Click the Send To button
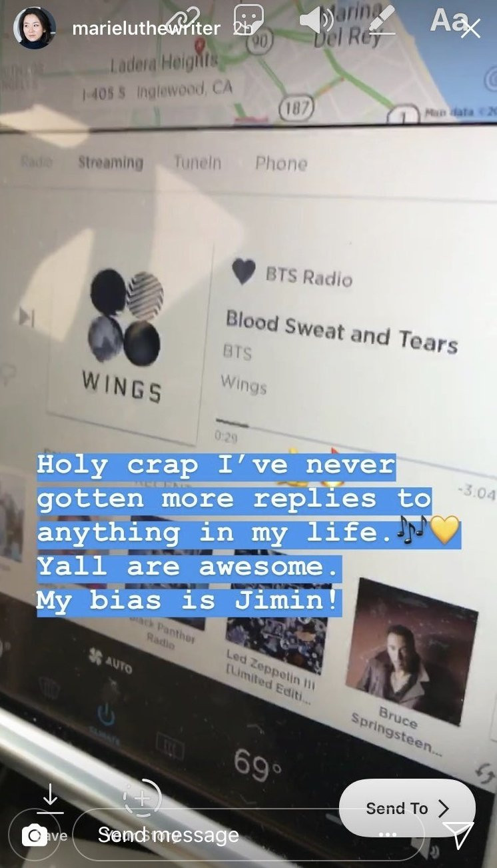 (407, 808)
